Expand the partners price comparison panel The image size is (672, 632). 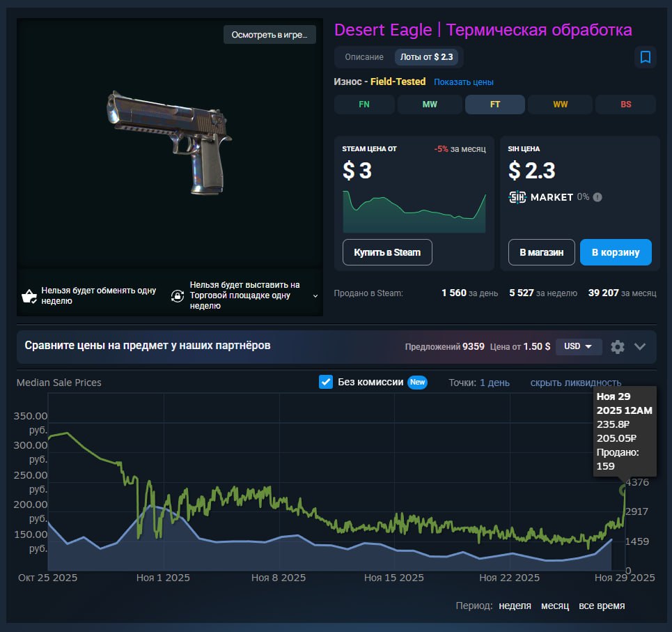tap(641, 346)
